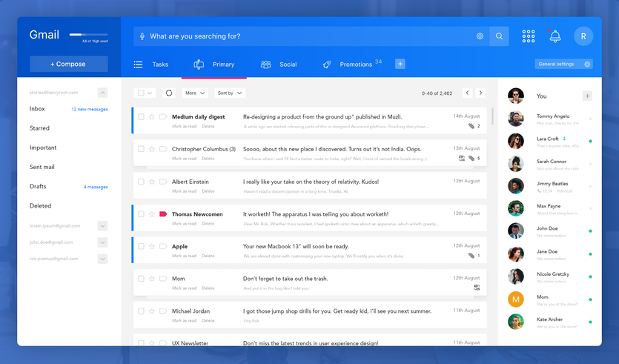The image size is (619, 364).
Task: Collapse the stories@henryroch.com account
Action: (x=102, y=93)
